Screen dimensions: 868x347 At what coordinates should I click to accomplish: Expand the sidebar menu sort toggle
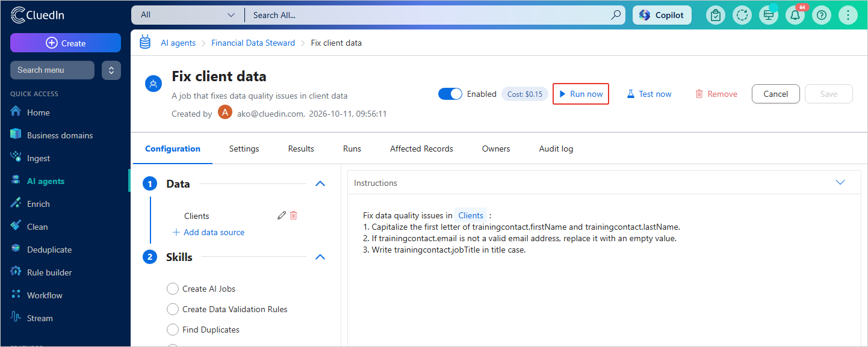(111, 70)
